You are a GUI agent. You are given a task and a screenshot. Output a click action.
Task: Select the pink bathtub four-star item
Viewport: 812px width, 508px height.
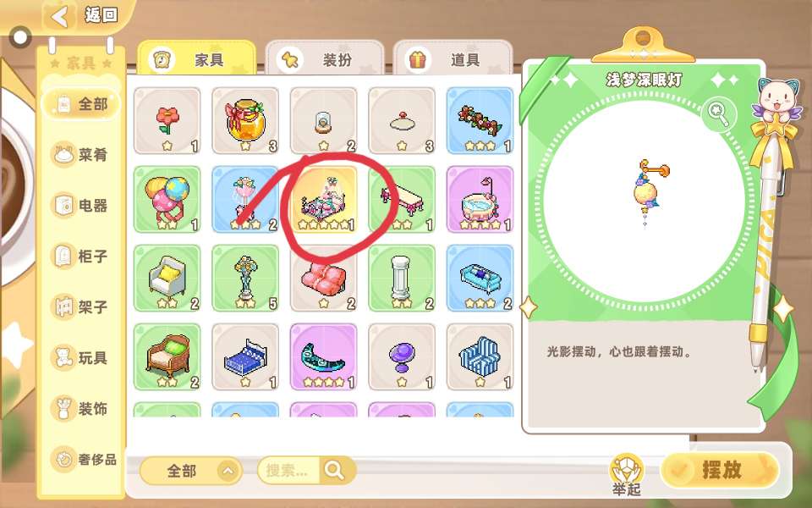tap(480, 199)
